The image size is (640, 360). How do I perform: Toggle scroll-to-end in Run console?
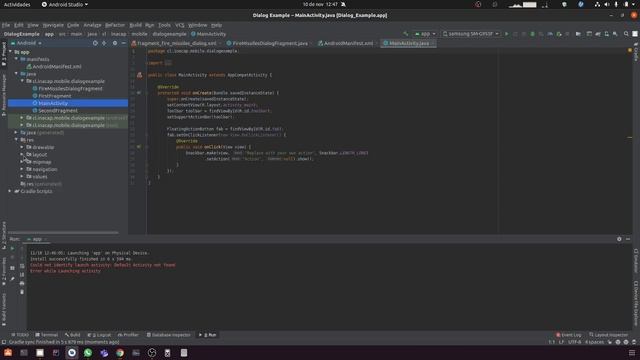click(22, 275)
